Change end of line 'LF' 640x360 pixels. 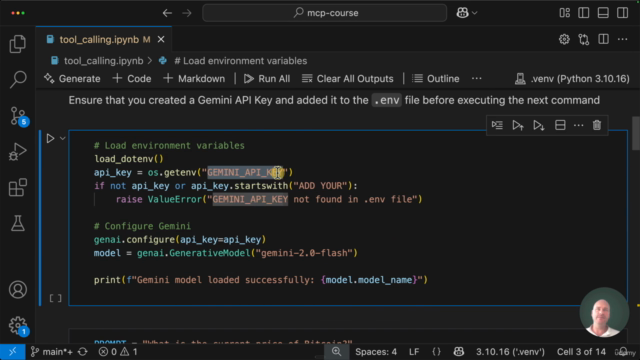click(x=414, y=352)
